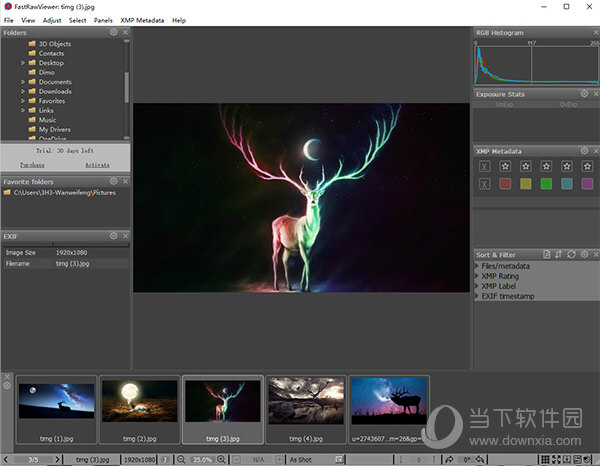Open the Select menu

77,20
